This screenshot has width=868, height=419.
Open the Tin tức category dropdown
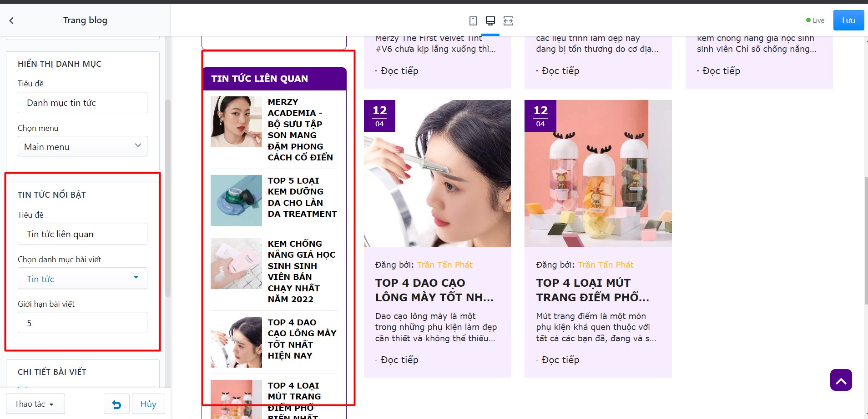point(82,279)
